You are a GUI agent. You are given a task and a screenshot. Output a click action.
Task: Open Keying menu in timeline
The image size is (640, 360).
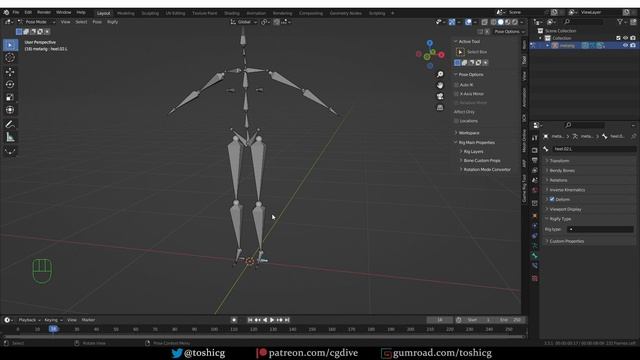click(x=53, y=320)
